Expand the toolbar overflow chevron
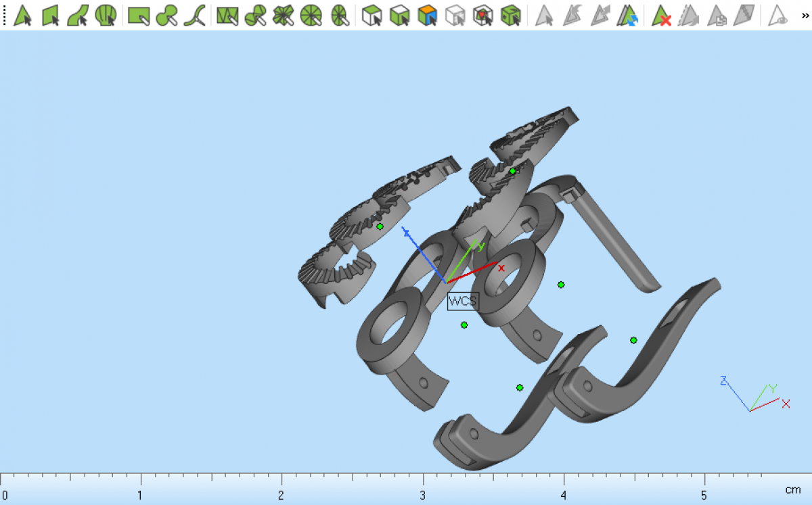Screen dimensions: 812x505 [x=805, y=15]
